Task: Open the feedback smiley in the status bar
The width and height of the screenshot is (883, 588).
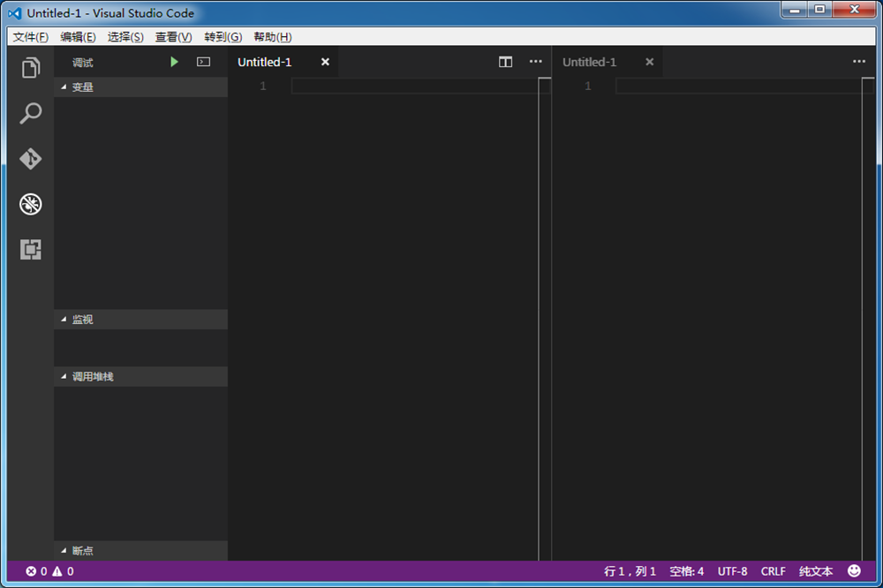Action: point(854,571)
